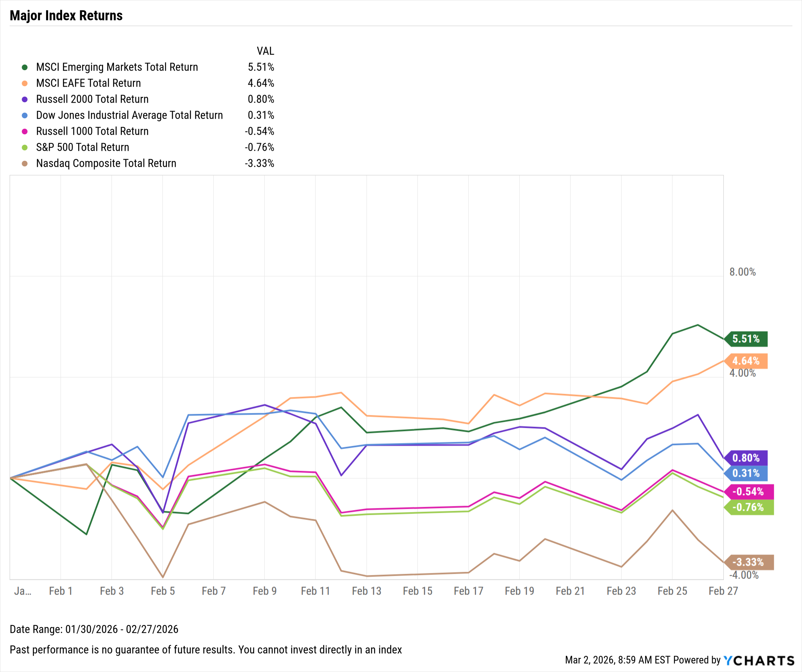Click the YCharts logo
The image size is (802, 672).
759,660
